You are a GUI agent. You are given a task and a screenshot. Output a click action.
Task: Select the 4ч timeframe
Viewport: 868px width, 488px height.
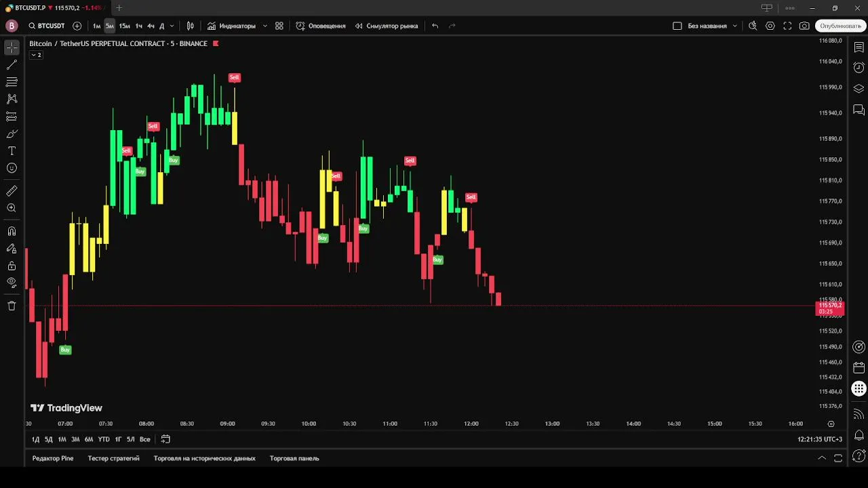click(x=151, y=26)
